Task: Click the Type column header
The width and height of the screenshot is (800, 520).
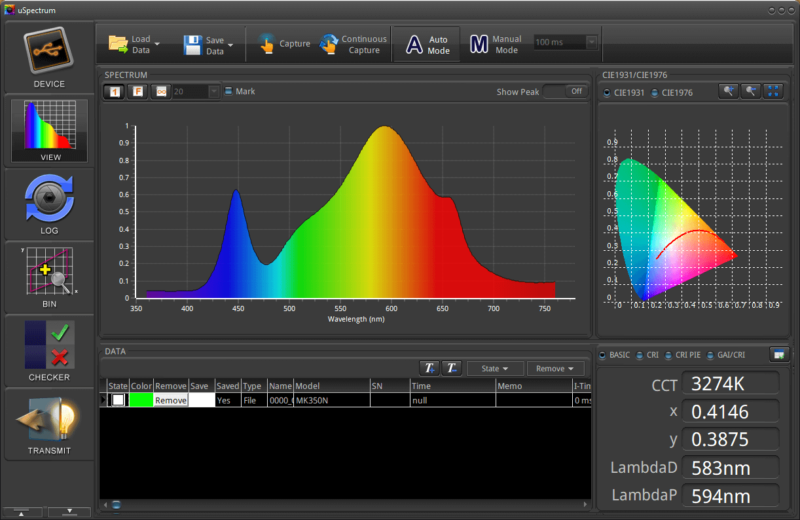Action: pos(254,386)
